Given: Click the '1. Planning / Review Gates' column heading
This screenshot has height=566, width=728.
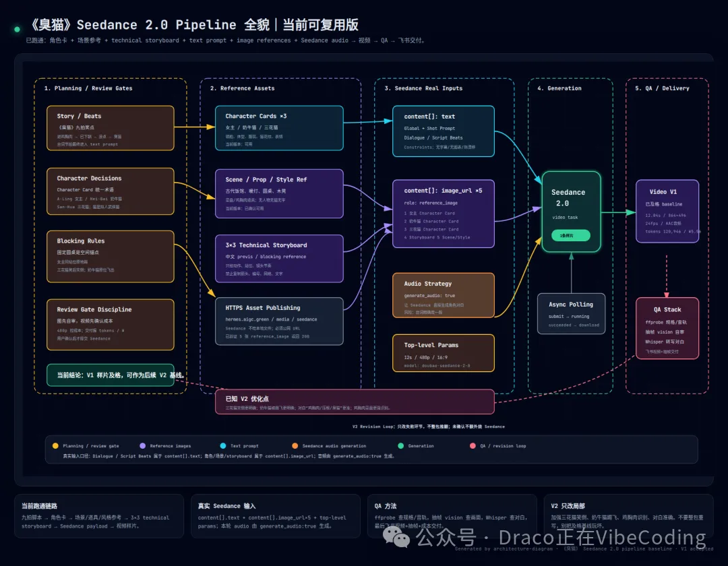Looking at the screenshot, I should coord(88,88).
